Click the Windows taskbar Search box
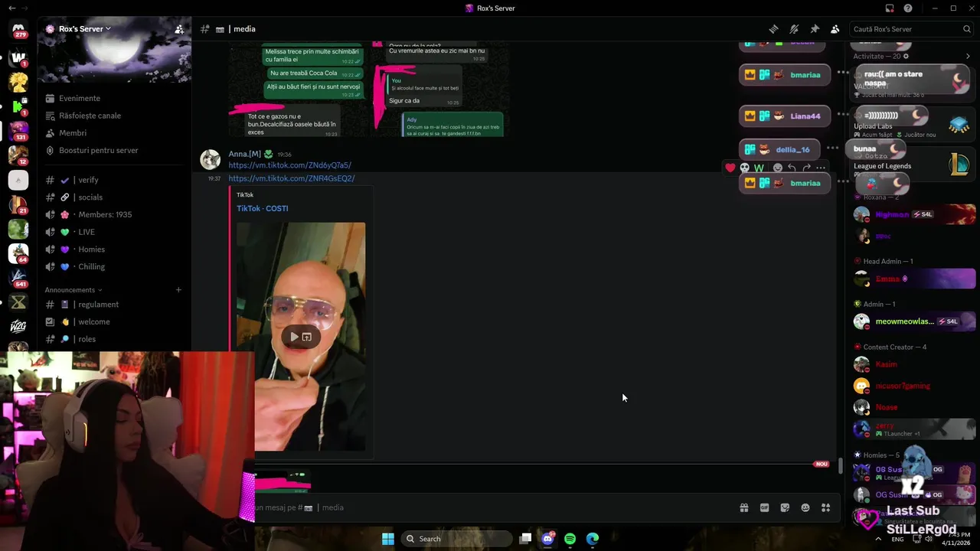 point(457,539)
